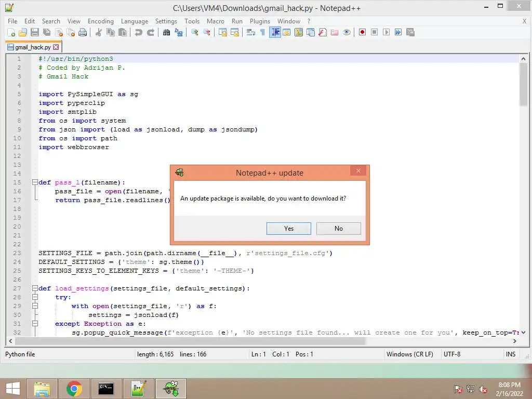
Task: Click Run Macro Multiple Times icon
Action: tap(398, 32)
